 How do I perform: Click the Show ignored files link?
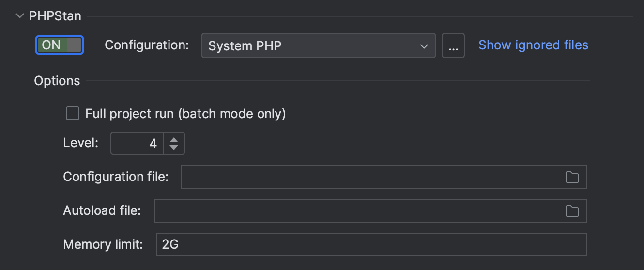coord(533,45)
